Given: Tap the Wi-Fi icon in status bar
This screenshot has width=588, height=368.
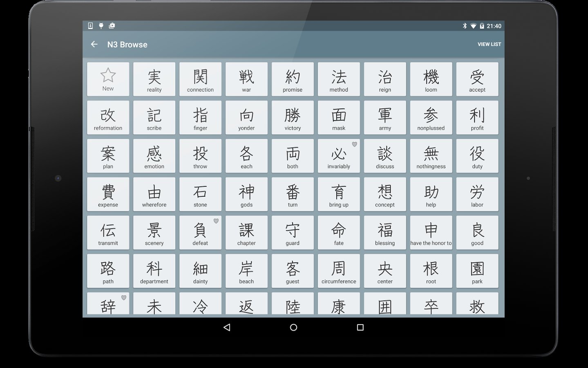Looking at the screenshot, I should [473, 26].
